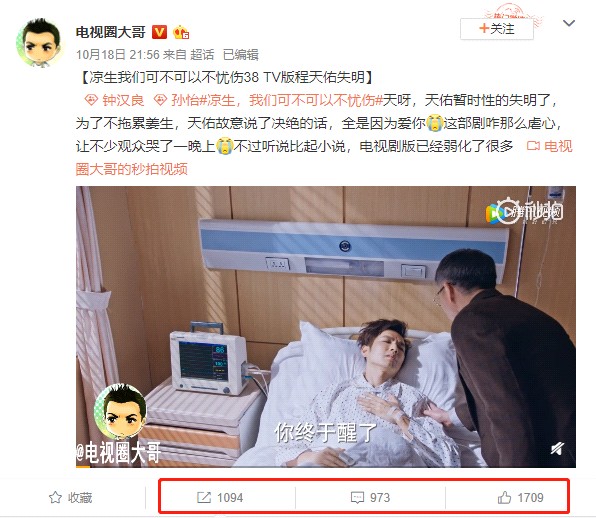This screenshot has height=518, width=596.
Task: Click the orange V verified badge
Action: pos(159,32)
